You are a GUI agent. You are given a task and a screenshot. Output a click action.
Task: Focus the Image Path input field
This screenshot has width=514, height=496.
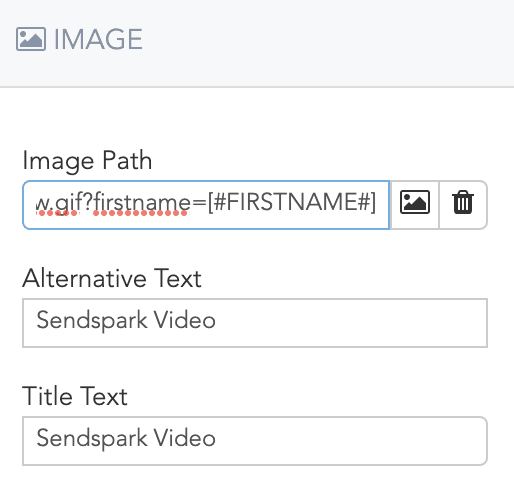coord(206,205)
